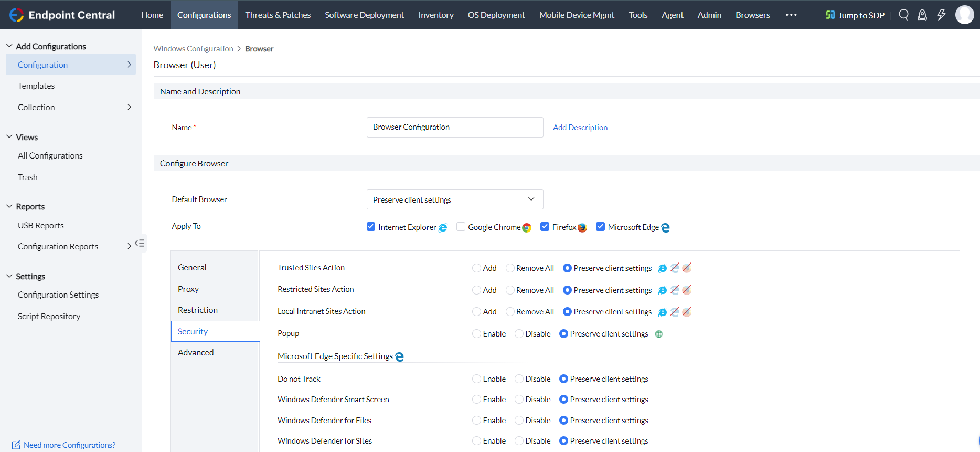Select Enable for Do not Track

pyautogui.click(x=476, y=379)
